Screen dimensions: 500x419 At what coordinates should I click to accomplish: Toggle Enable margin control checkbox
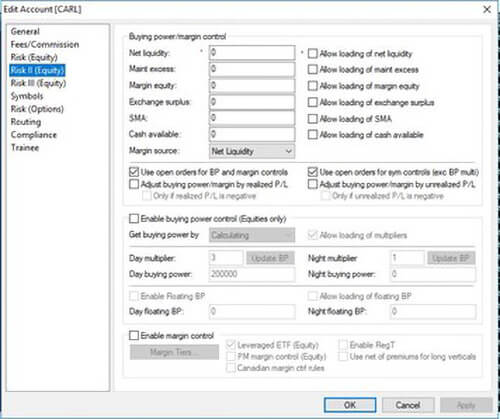click(x=134, y=335)
